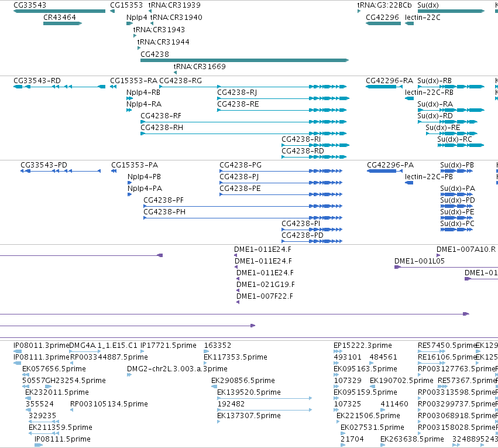Click the Su(dx)-RD transcript

[x=435, y=116]
